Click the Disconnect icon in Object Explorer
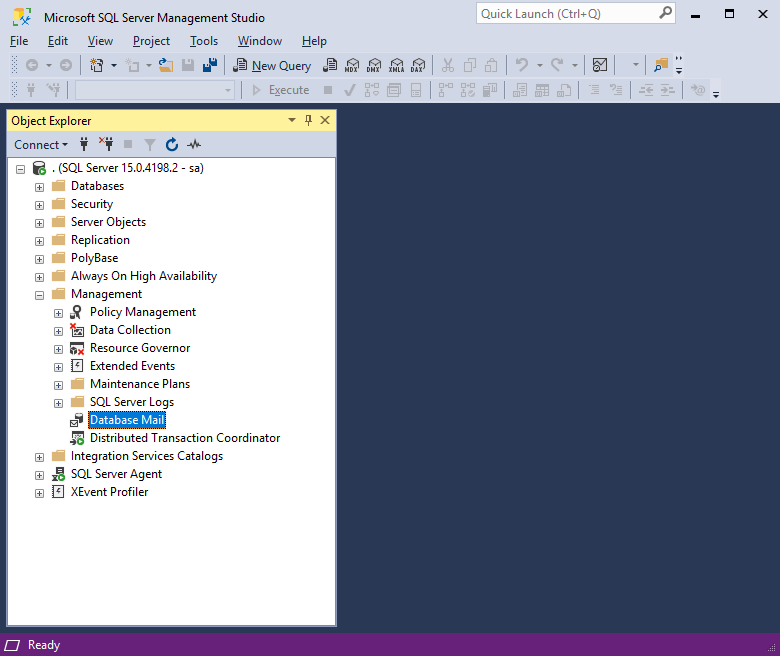The image size is (780, 656). [x=106, y=144]
